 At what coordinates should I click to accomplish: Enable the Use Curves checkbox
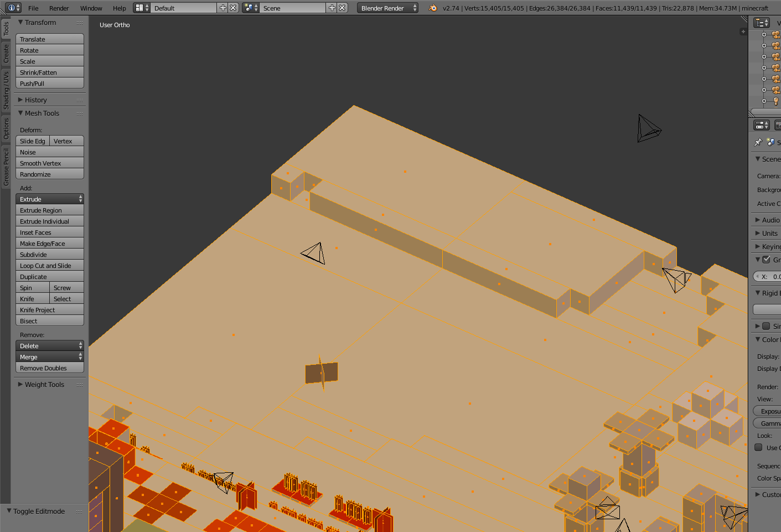(759, 447)
